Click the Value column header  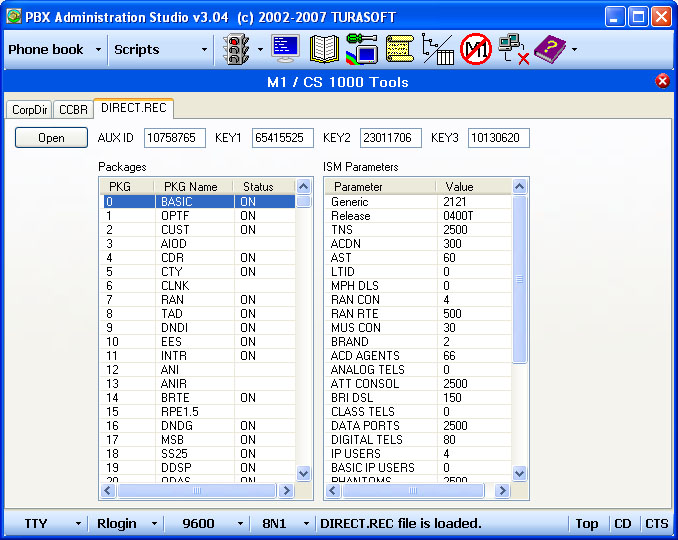[473, 186]
